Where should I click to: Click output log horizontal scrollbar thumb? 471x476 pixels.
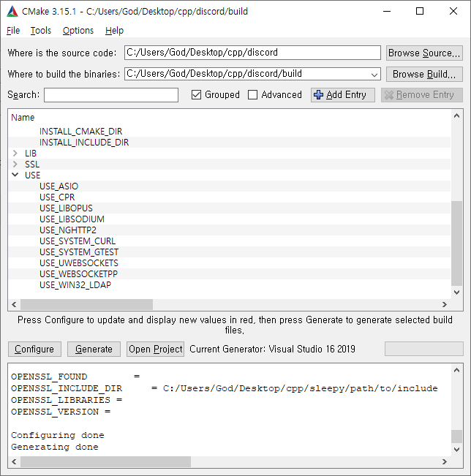105,461
